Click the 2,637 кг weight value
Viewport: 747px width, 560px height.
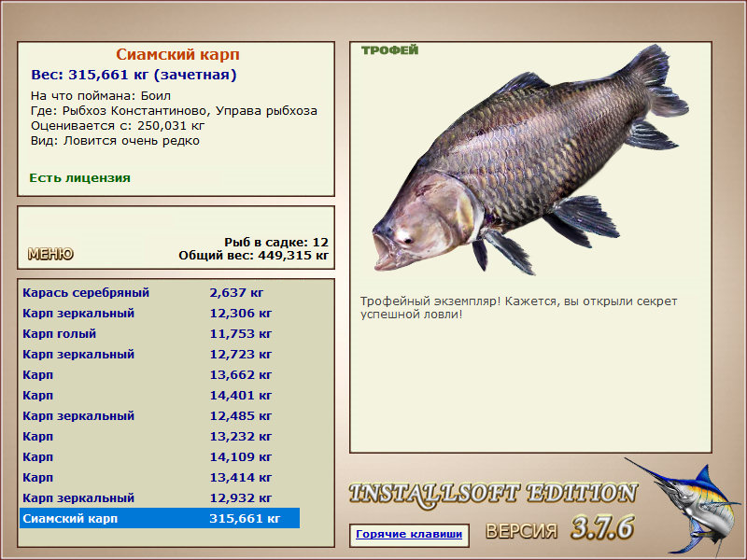236,292
